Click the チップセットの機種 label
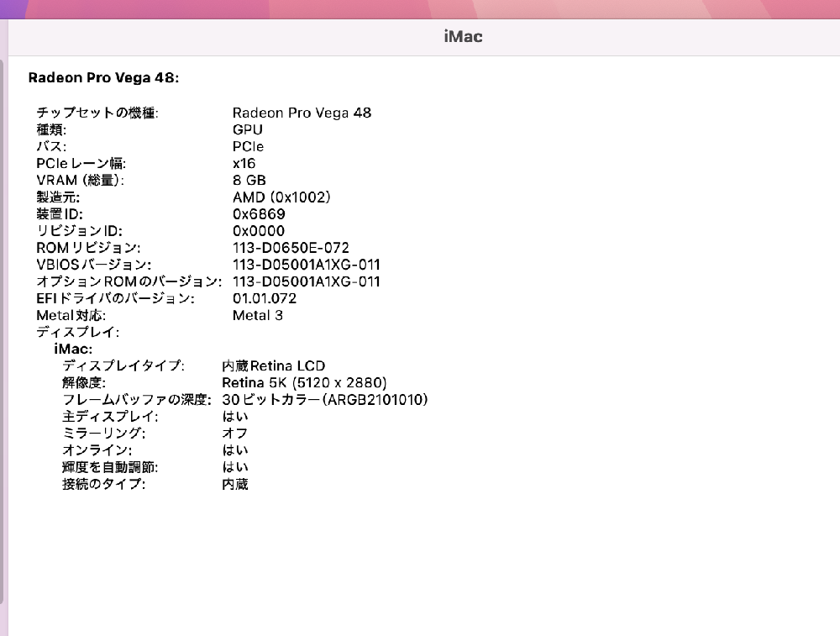 (97, 113)
